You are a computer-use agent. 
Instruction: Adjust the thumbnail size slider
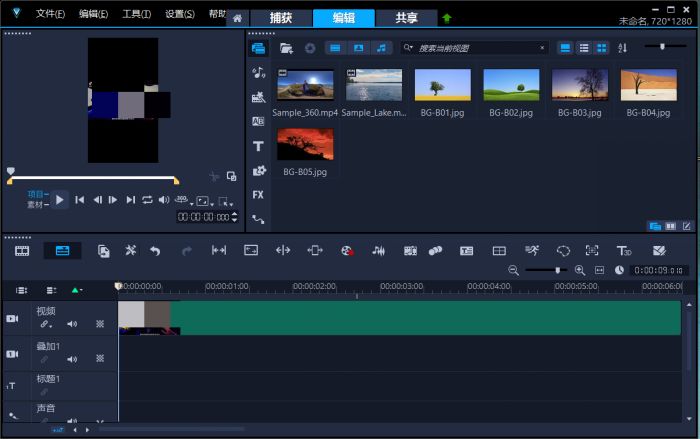(x=665, y=46)
